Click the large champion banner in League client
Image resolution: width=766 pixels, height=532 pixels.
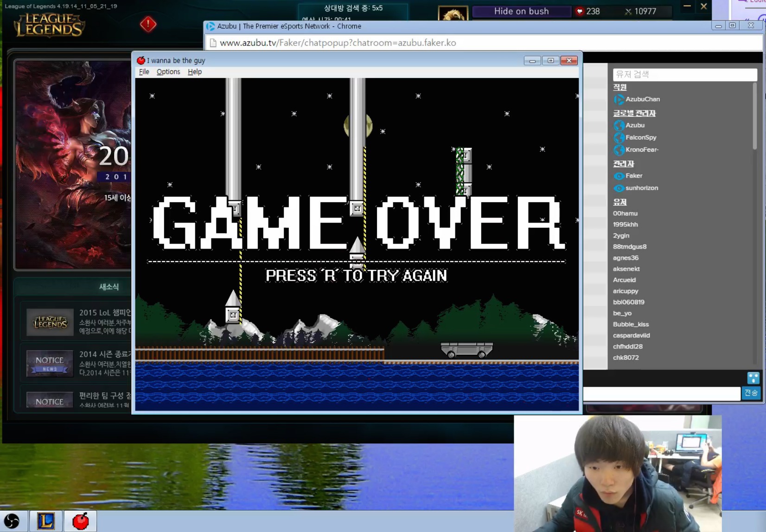click(73, 165)
